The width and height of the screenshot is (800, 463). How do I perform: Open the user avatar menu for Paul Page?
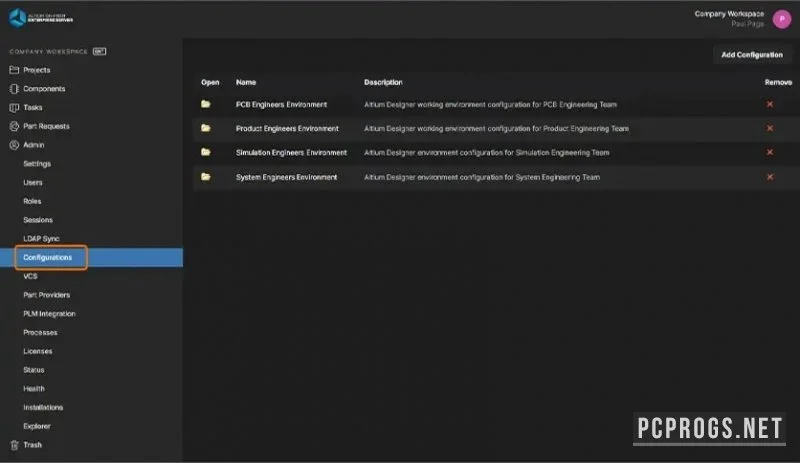tap(782, 19)
